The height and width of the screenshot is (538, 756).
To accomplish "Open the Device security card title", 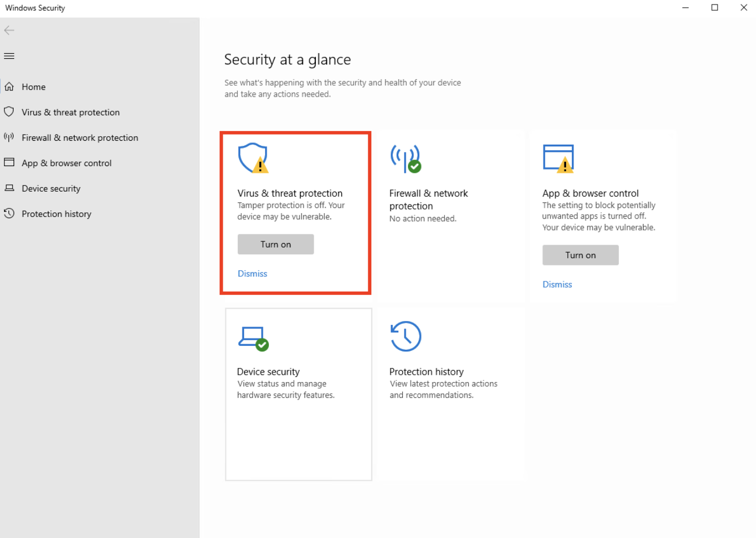I will (x=268, y=372).
